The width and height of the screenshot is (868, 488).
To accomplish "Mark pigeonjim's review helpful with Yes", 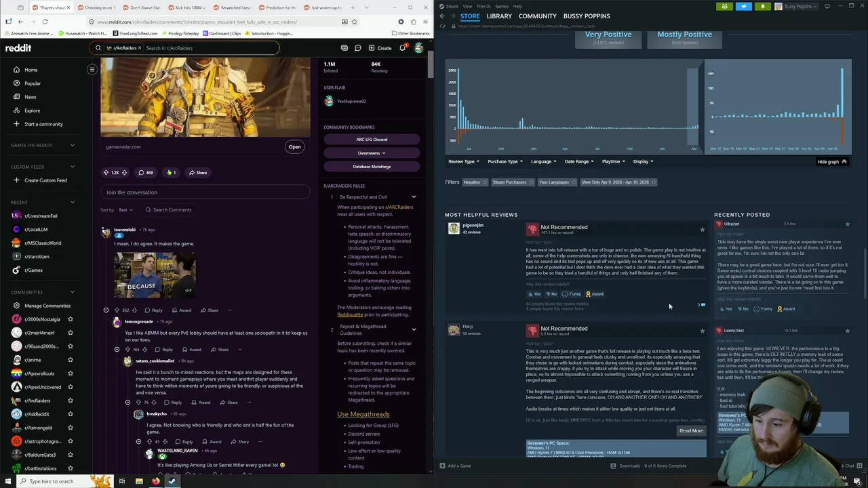I will pyautogui.click(x=534, y=294).
